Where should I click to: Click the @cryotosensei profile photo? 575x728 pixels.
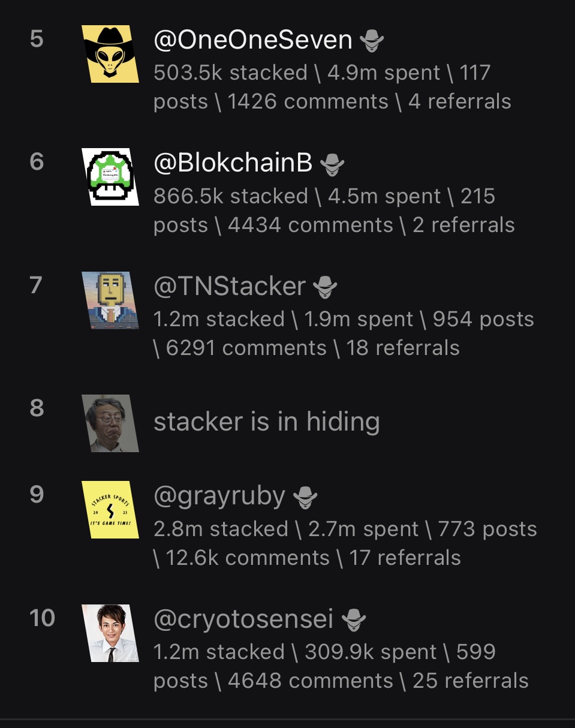(x=110, y=633)
